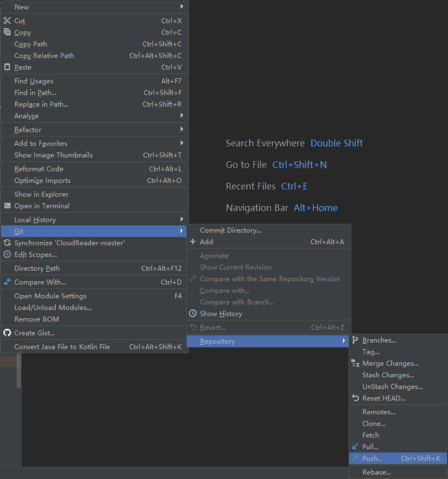Click the Compare With arrows icon

pos(7,282)
